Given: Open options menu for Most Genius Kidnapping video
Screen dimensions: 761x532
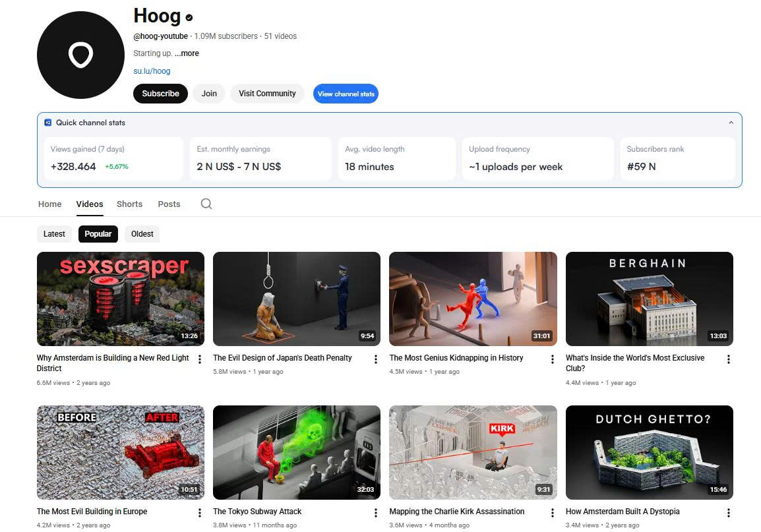Looking at the screenshot, I should [x=553, y=359].
